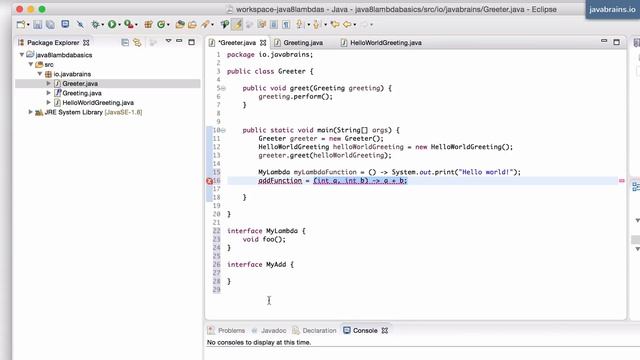Collapse the greet method fold on line 5
This screenshot has width=640, height=360.
pos(223,88)
